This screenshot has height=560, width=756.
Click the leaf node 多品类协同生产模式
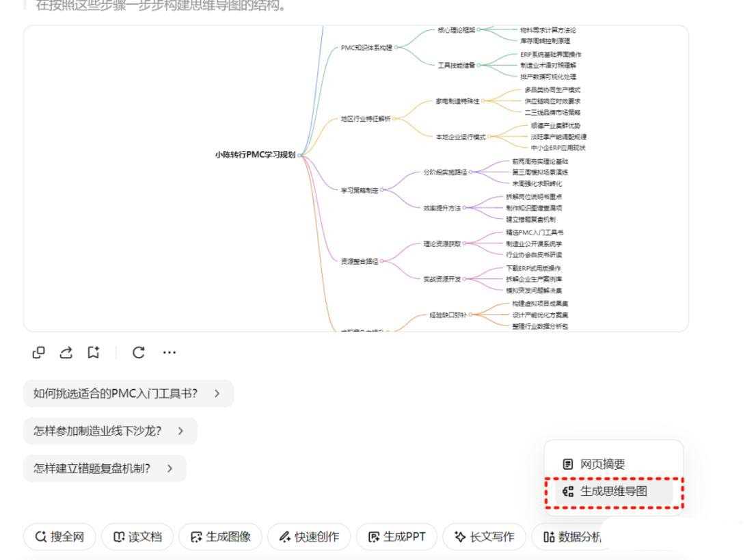click(x=552, y=90)
